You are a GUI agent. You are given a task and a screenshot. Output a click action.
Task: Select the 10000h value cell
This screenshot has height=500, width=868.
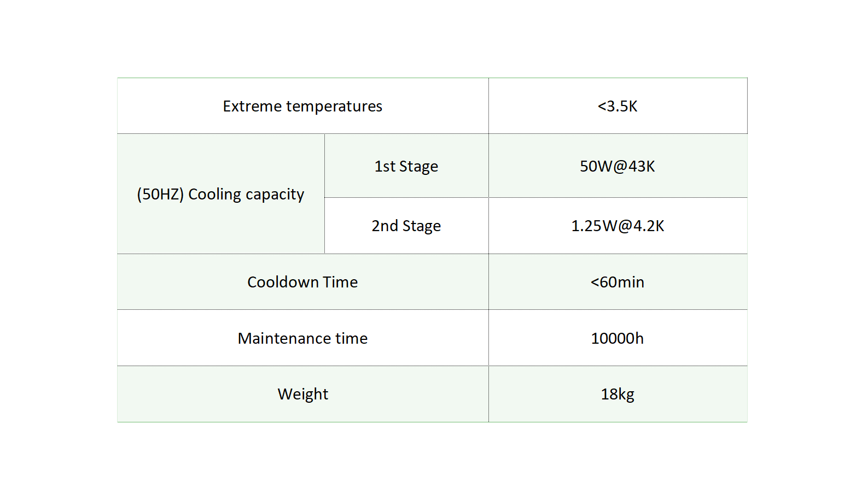(617, 338)
